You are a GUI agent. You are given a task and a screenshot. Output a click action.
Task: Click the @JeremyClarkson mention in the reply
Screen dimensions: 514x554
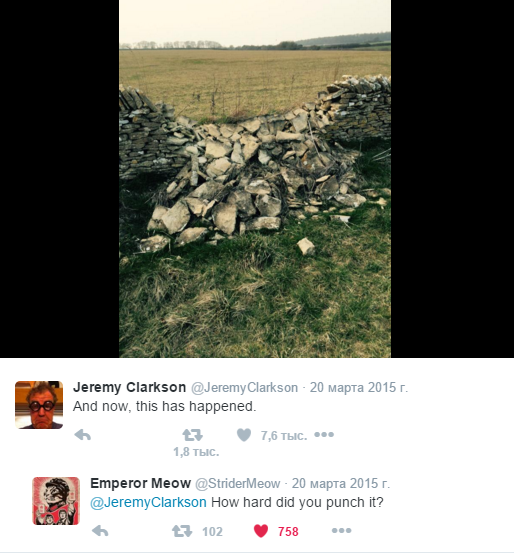click(x=148, y=502)
